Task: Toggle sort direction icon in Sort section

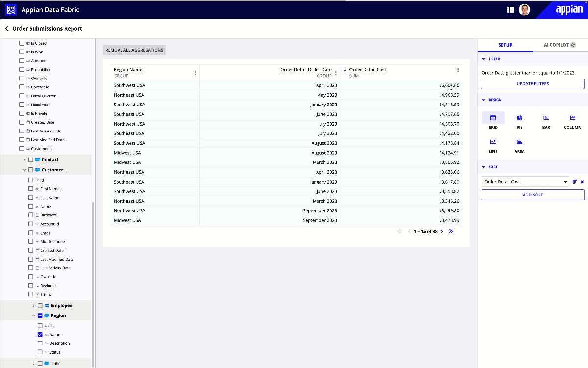Action: pyautogui.click(x=575, y=182)
